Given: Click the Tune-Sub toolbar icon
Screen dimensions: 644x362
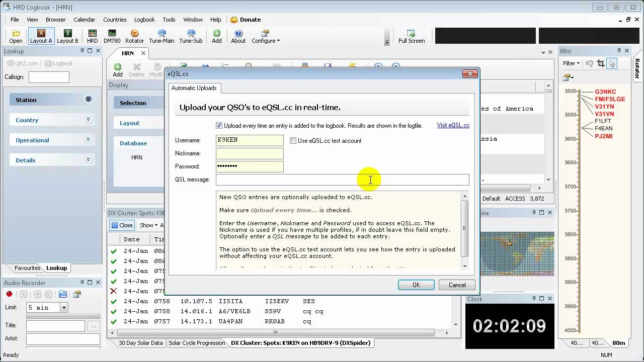Looking at the screenshot, I should (191, 36).
